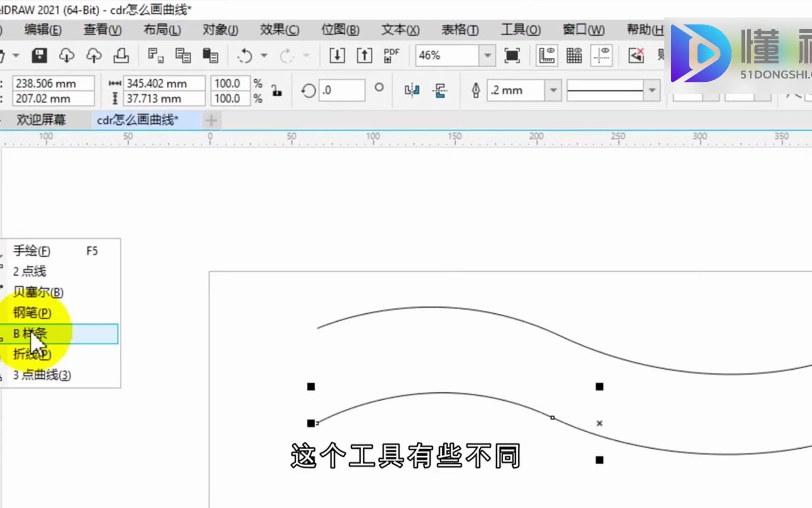This screenshot has height=508, width=812.
Task: Select 手绘(F) from the flyout
Action: (61, 251)
